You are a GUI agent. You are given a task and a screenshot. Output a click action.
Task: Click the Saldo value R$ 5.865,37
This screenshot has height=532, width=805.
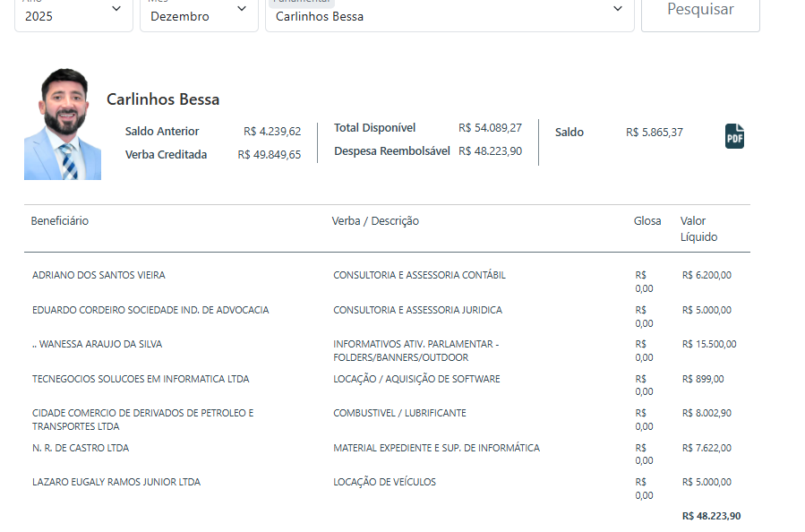pyautogui.click(x=654, y=133)
